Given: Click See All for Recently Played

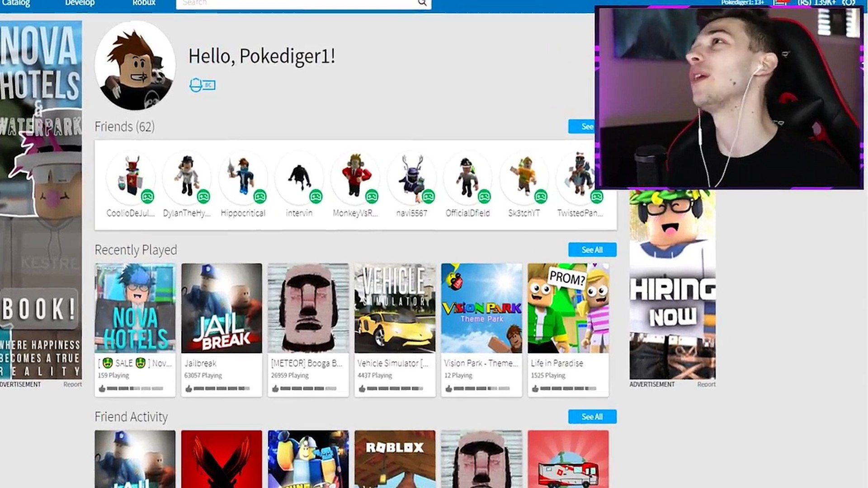Looking at the screenshot, I should pos(592,250).
